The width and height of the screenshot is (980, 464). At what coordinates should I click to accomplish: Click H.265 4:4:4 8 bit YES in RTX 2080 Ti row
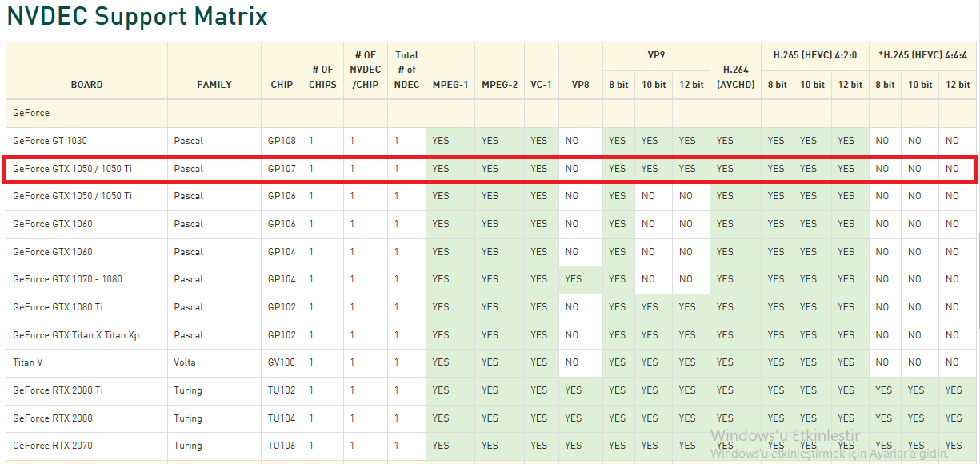click(x=884, y=390)
